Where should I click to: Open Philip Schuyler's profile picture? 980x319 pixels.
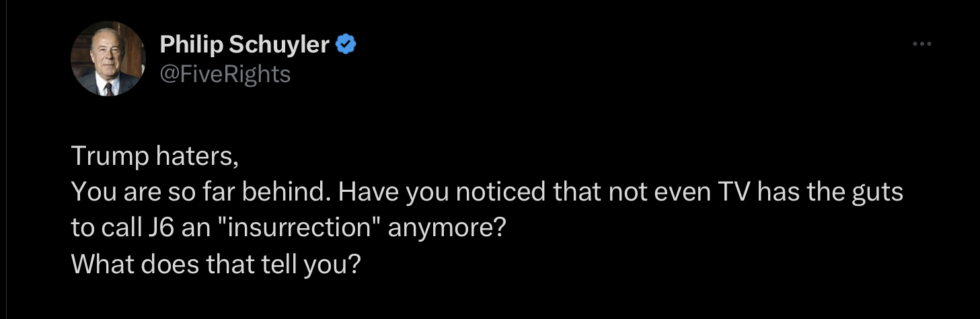point(108,59)
